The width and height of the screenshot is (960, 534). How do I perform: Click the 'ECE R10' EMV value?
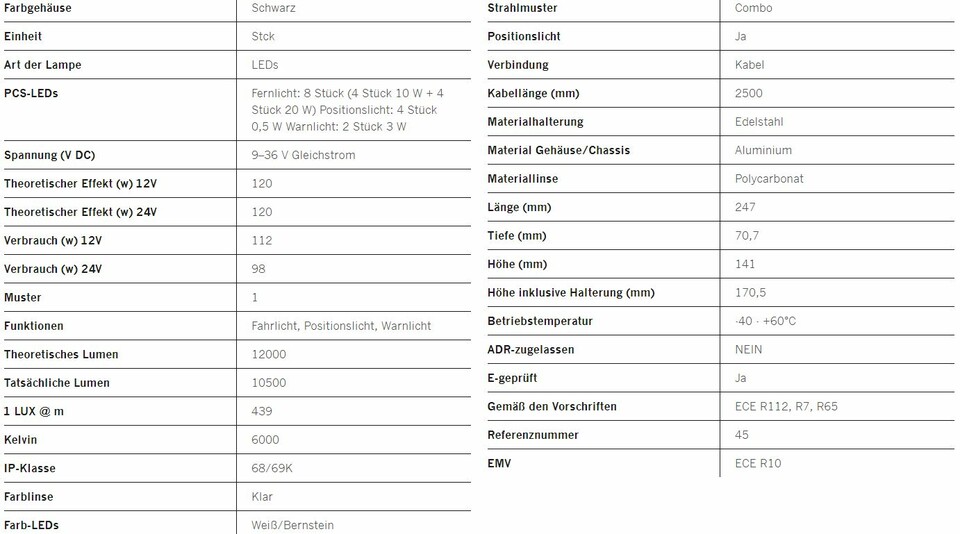tap(758, 464)
